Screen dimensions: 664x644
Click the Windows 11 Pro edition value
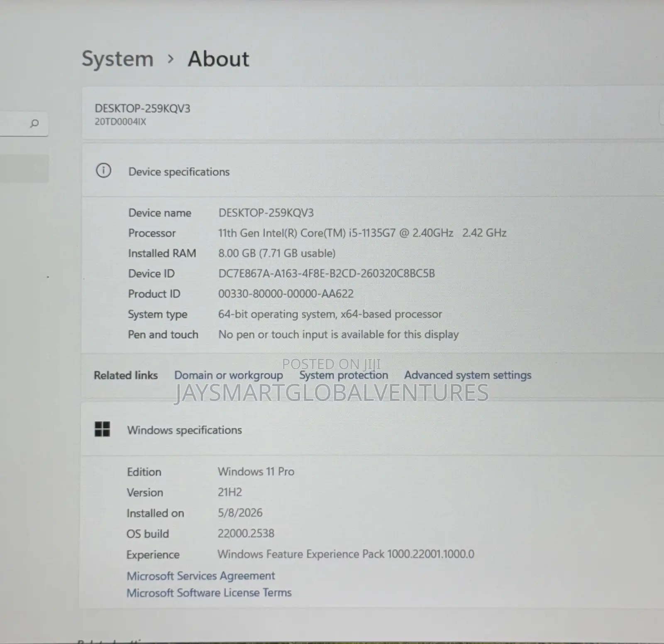tap(256, 471)
